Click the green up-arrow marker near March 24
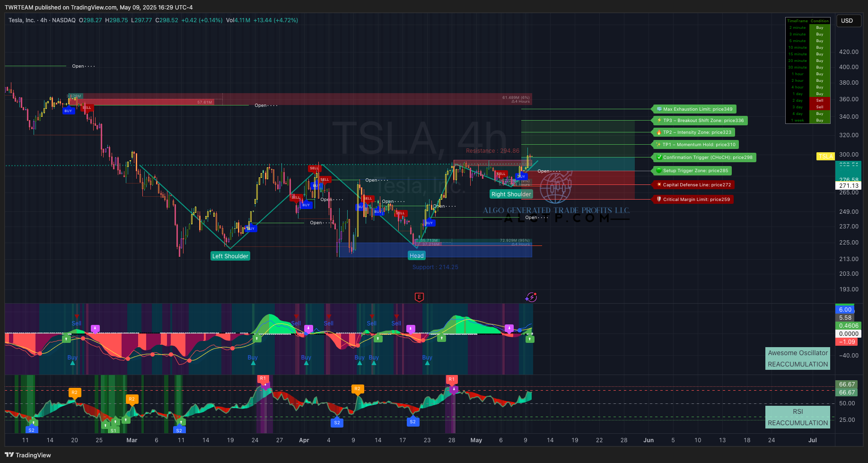868x463 pixels. (x=257, y=338)
